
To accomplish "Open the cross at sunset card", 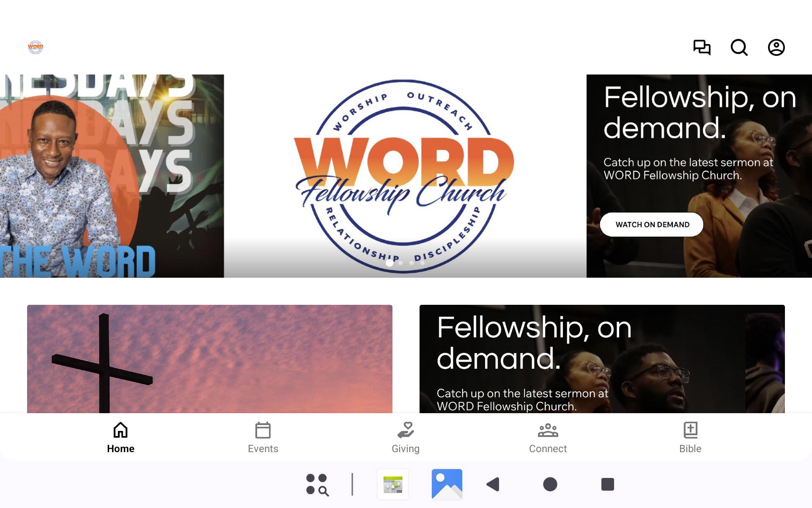I will point(210,359).
